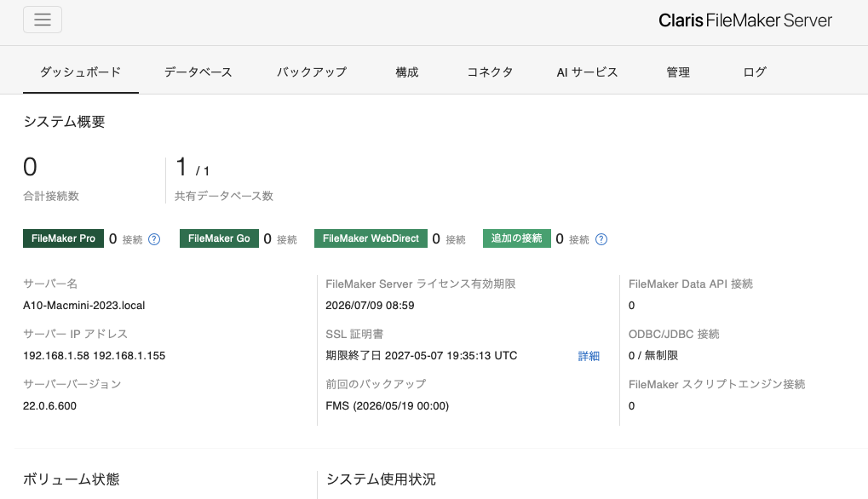Click the 共有データベース数 label
868x499 pixels.
click(x=224, y=196)
